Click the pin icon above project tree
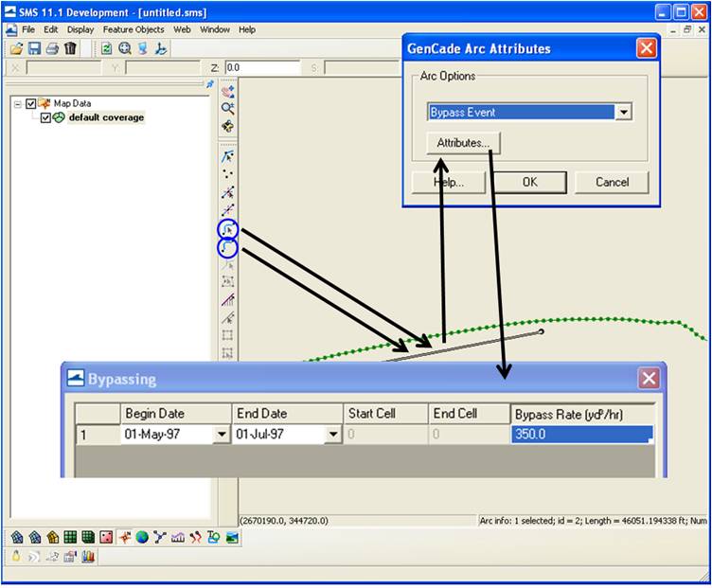 pyautogui.click(x=210, y=84)
